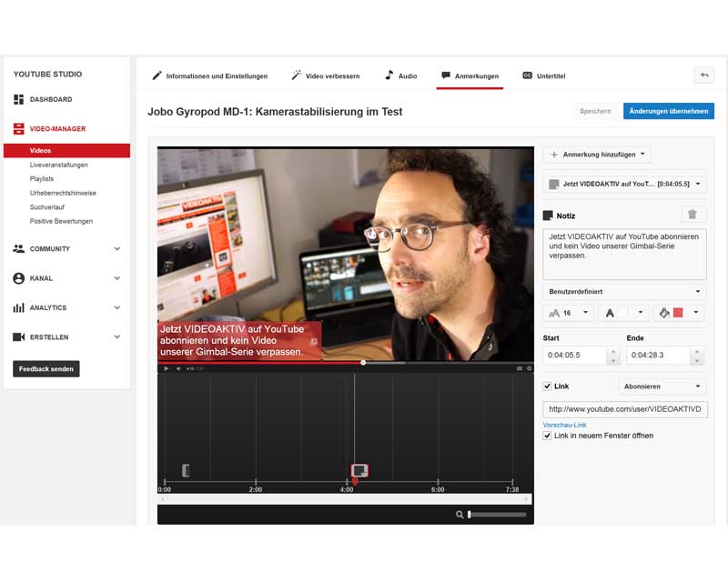Switch to Audio tab
This screenshot has width=728, height=582.
[401, 75]
